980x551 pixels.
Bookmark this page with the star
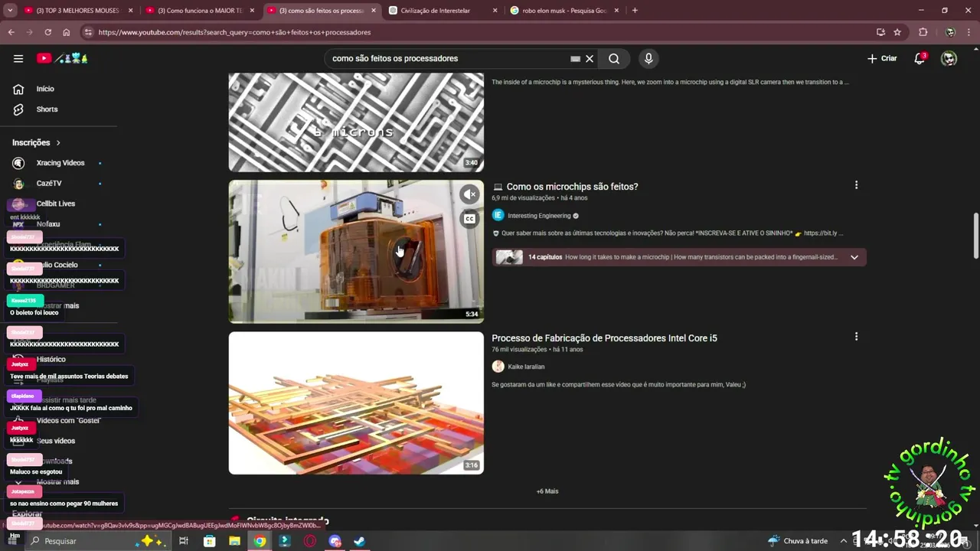click(897, 32)
